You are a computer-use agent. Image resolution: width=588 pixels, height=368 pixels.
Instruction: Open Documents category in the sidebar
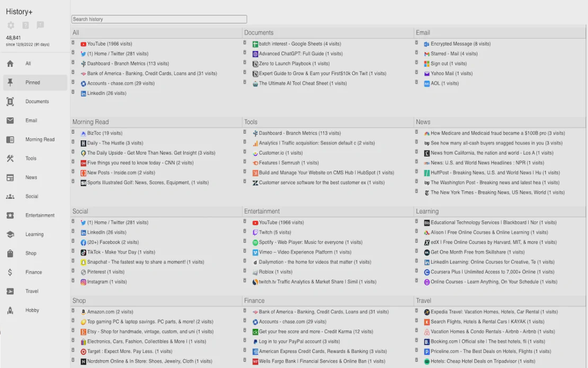(x=35, y=101)
